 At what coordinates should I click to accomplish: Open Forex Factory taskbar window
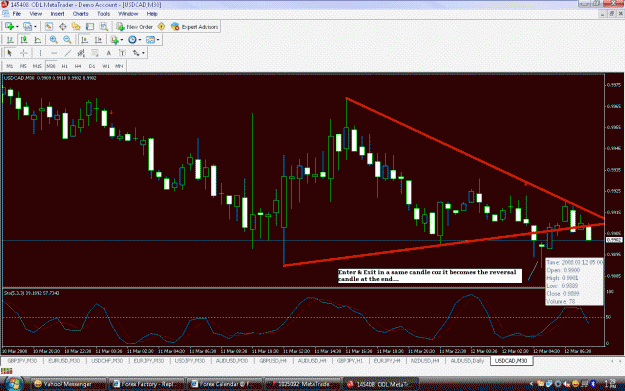(x=147, y=384)
